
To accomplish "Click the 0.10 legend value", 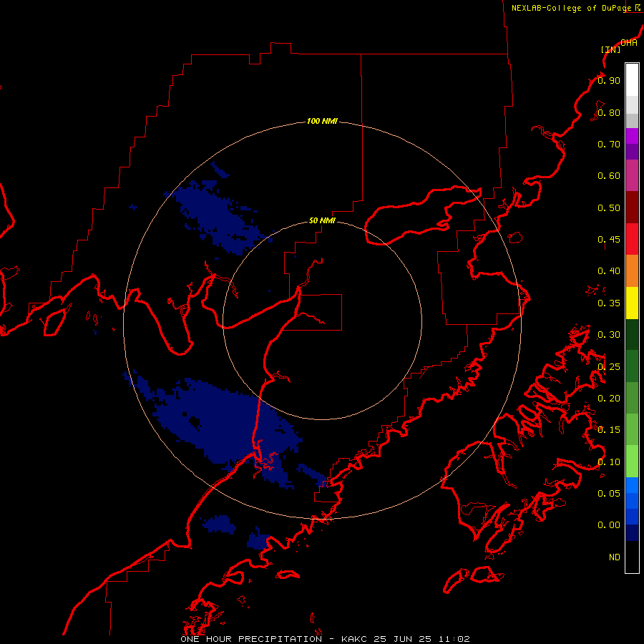I will [609, 462].
